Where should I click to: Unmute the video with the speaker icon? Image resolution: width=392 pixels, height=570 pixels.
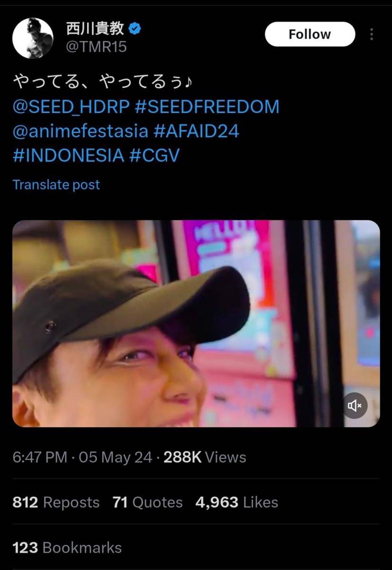[355, 405]
